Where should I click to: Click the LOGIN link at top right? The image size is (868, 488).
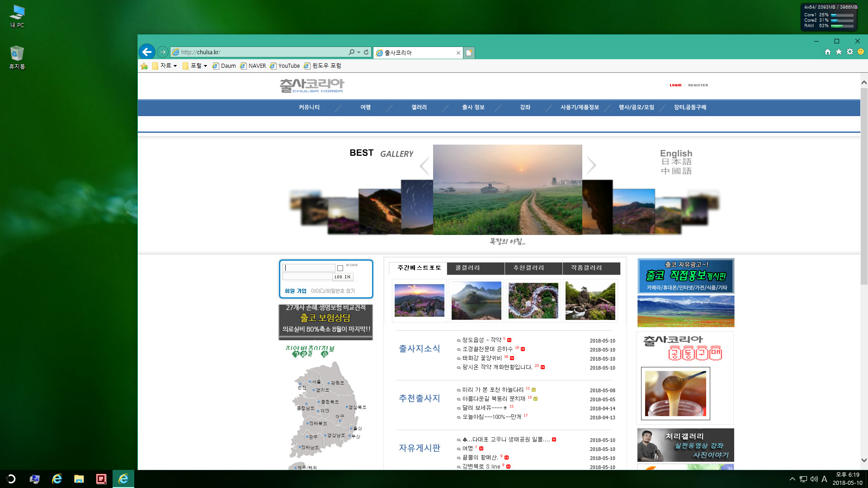pyautogui.click(x=675, y=85)
